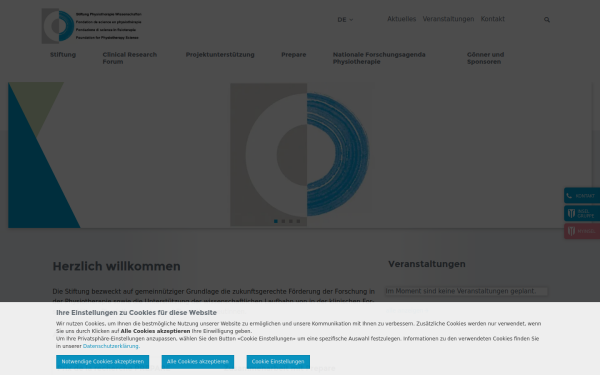
Task: Select the fourth carousel slide dot
Action: (x=298, y=221)
